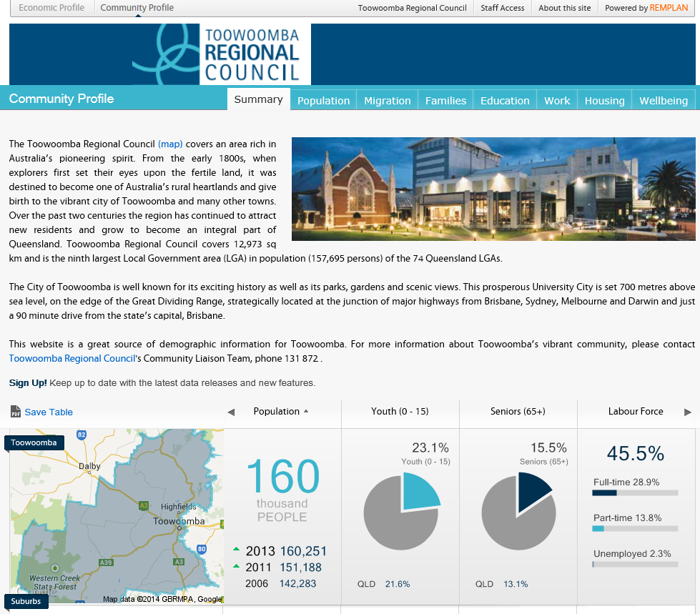Follow Toowoomba Regional Council contact link

72,358
